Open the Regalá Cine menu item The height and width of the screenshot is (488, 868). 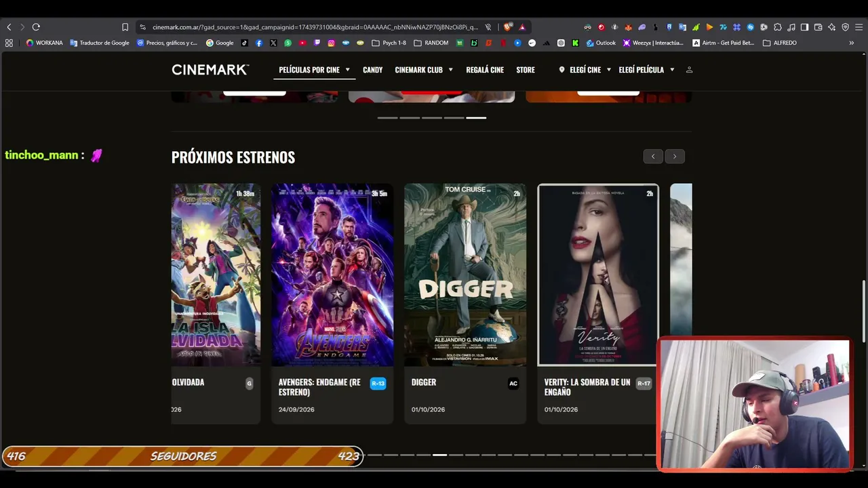coord(485,70)
